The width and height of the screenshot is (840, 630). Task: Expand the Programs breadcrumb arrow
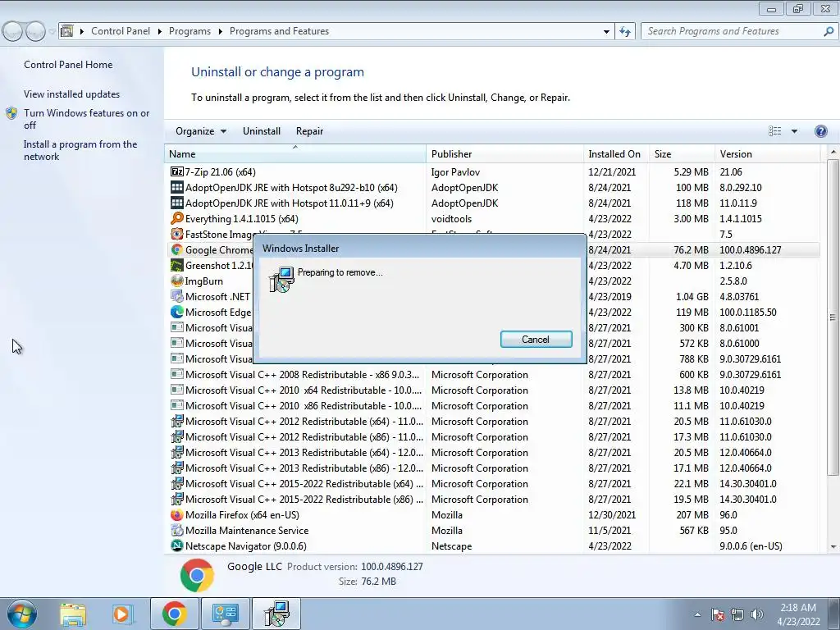[220, 32]
